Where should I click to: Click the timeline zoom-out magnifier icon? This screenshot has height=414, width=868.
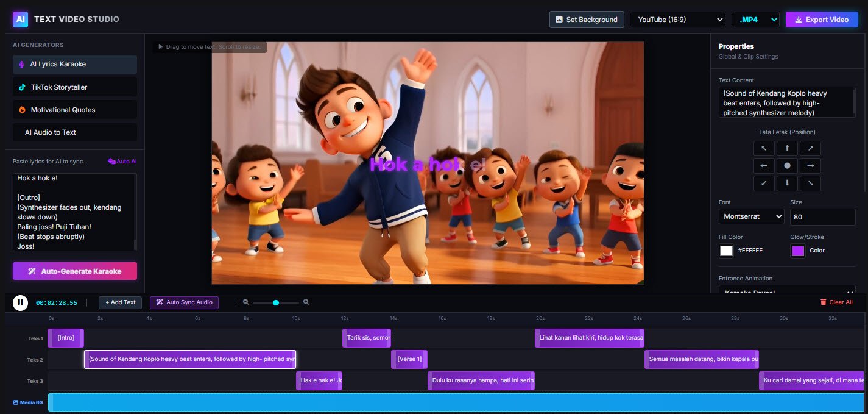pos(246,302)
